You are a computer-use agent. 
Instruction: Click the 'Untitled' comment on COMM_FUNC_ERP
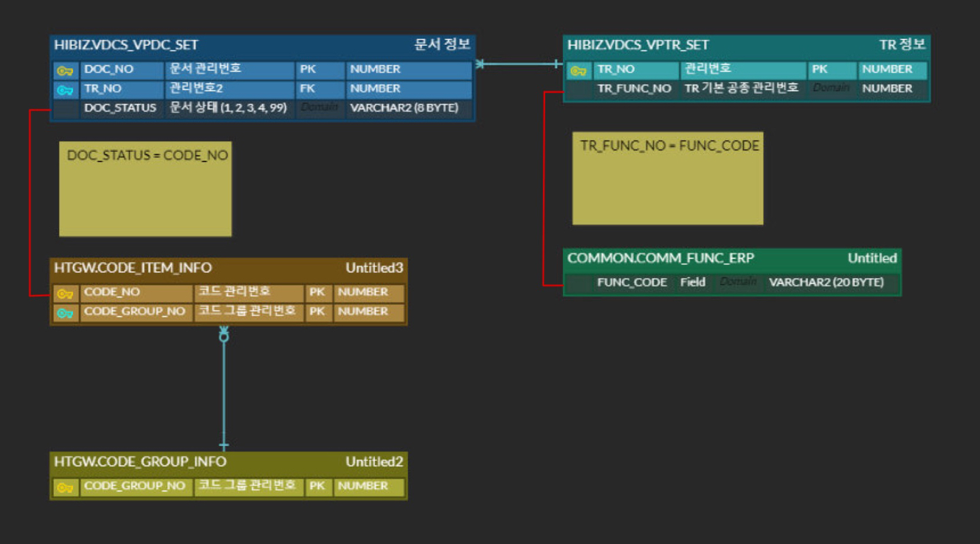872,258
